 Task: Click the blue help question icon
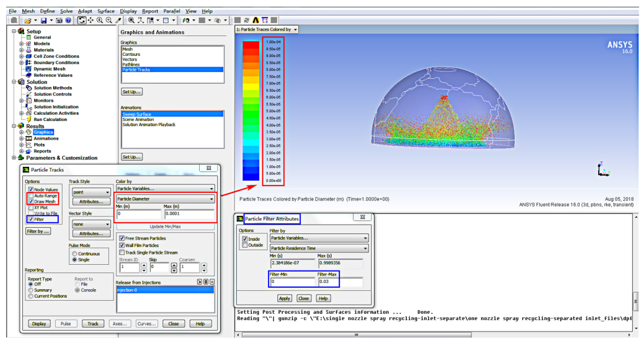pyautogui.click(x=68, y=20)
